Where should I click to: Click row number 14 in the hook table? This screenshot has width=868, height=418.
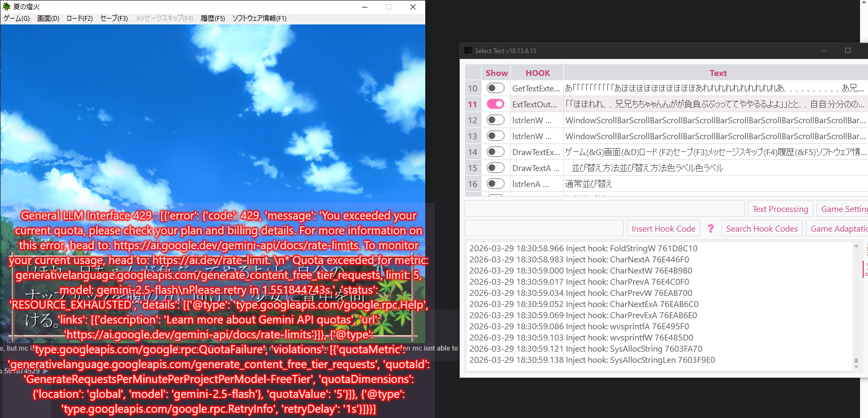[472, 152]
